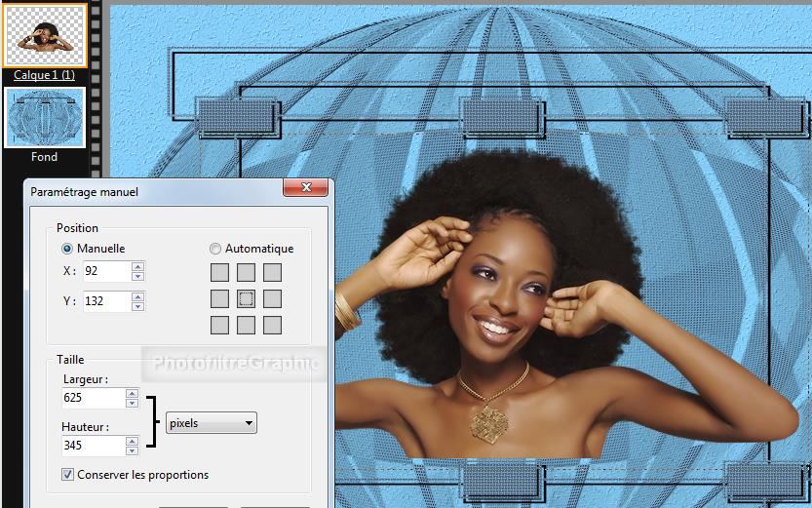Select the middle-right automatic position square
Viewport: 812px width, 508px height.
[x=273, y=299]
